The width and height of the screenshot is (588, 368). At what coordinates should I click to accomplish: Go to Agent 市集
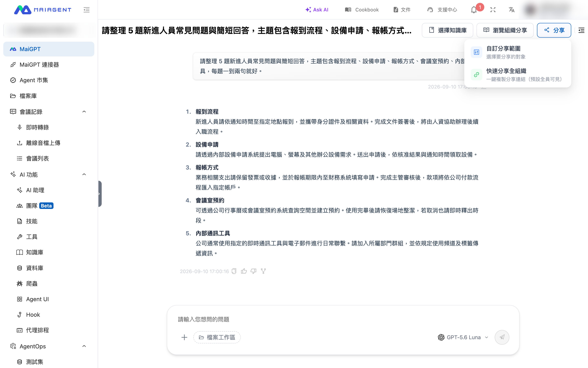pos(49,80)
